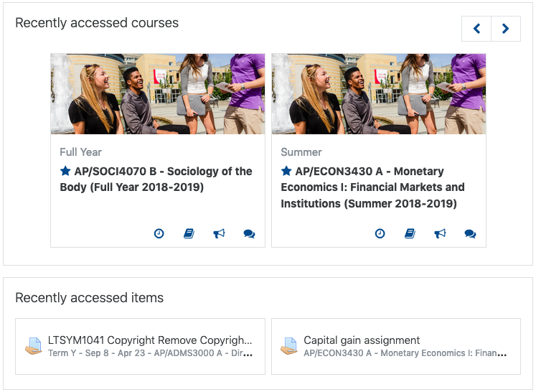The height and width of the screenshot is (392, 536).
Task: Show next recently accessed courses
Action: click(506, 29)
